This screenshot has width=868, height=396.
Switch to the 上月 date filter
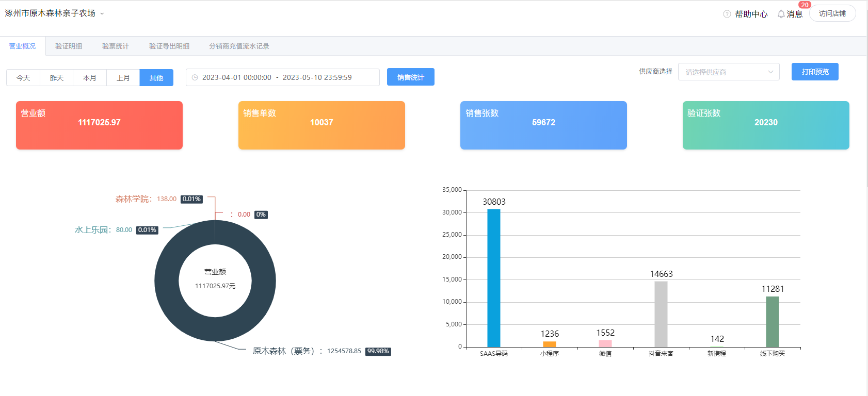(123, 78)
